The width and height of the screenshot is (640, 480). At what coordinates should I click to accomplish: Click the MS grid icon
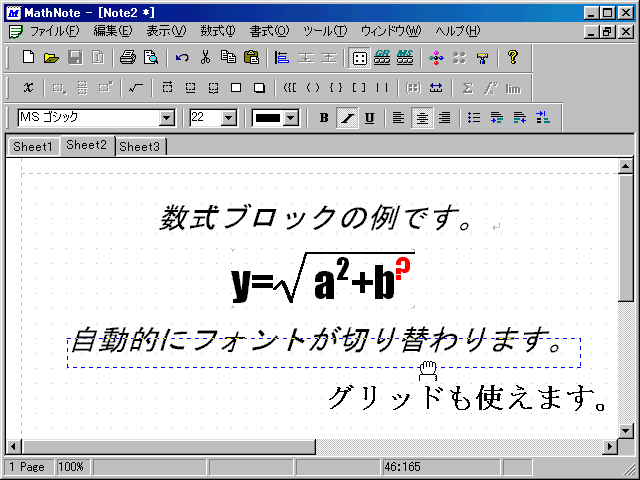pos(405,58)
